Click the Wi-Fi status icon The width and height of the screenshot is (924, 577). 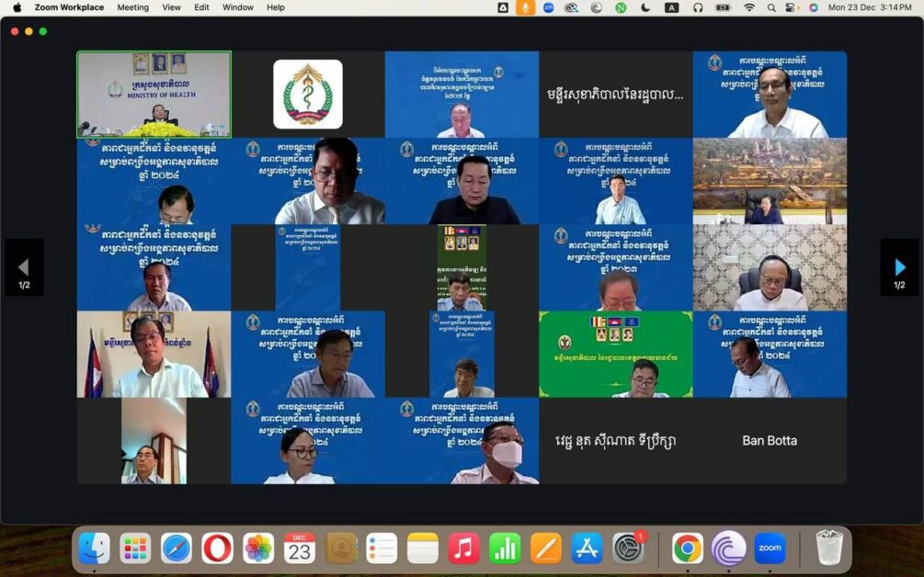(x=749, y=7)
